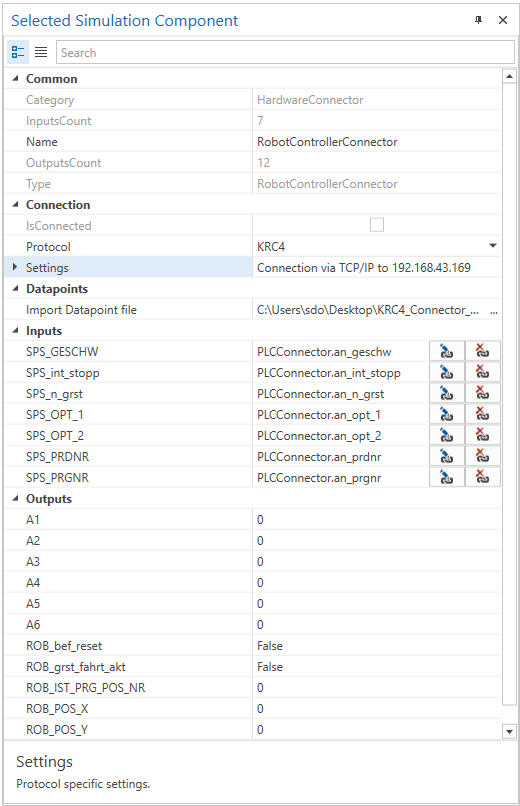The width and height of the screenshot is (520, 806).
Task: Expand the Settings property row
Action: pyautogui.click(x=15, y=267)
